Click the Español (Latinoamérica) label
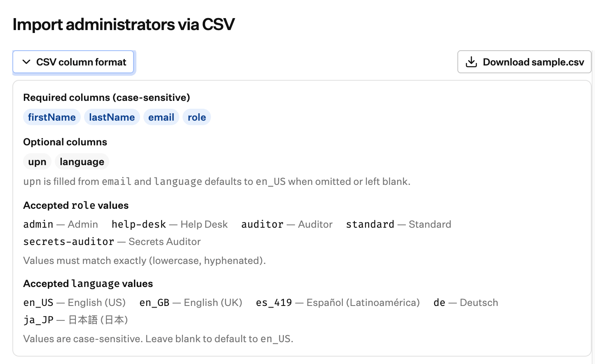The height and width of the screenshot is (364, 595). click(x=363, y=303)
